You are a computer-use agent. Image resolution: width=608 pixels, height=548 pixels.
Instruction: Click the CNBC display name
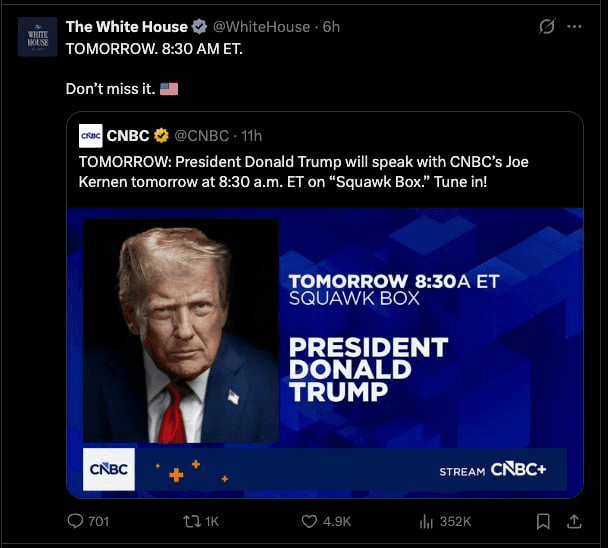[128, 135]
